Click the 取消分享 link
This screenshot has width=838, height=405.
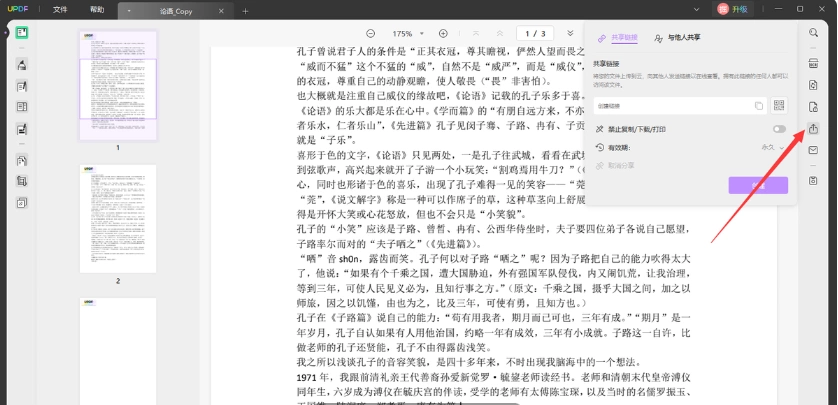(616, 166)
